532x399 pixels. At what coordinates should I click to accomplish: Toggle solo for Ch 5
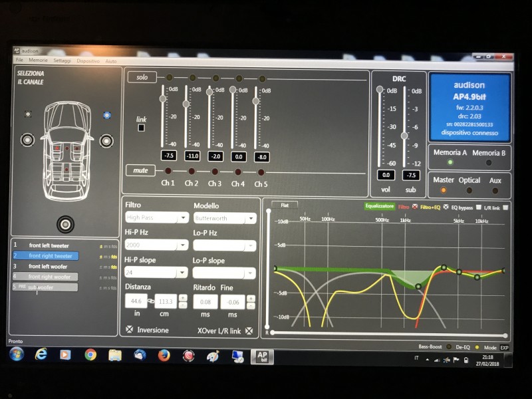(262, 78)
